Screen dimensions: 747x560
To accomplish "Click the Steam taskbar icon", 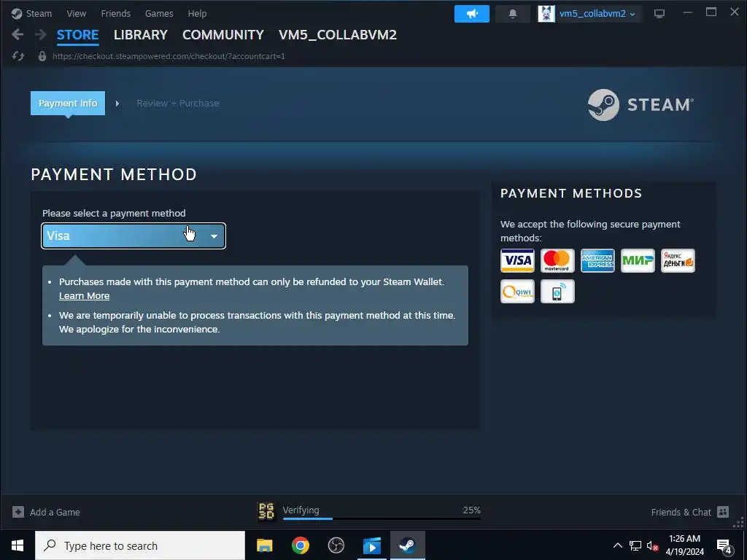I will pos(407,545).
